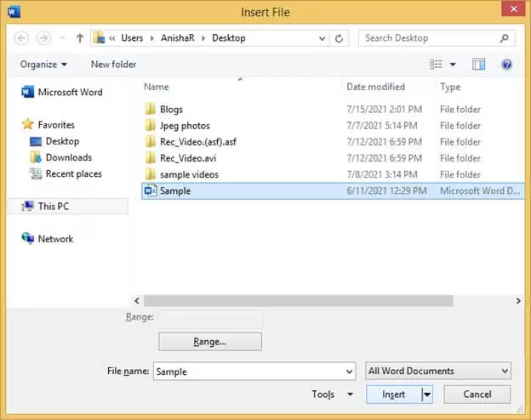Show the preview pane icon

(x=478, y=65)
